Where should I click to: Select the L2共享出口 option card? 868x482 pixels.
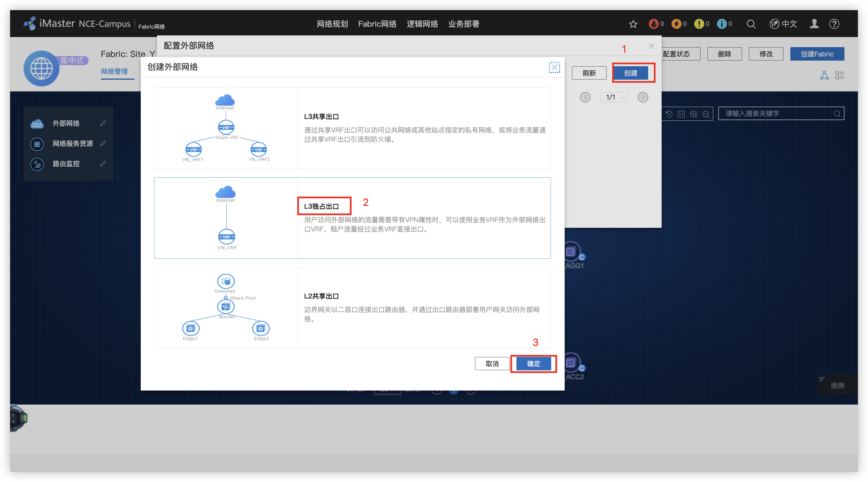click(352, 307)
